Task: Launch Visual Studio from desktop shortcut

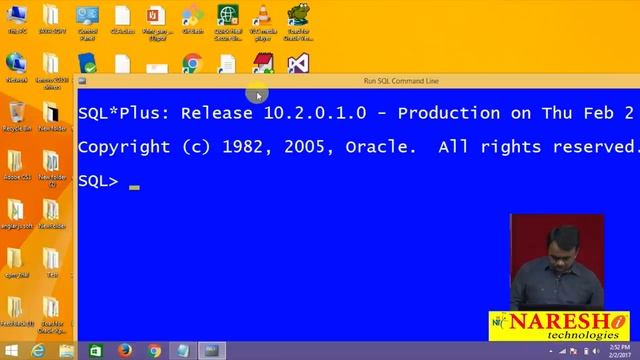Action: click(298, 63)
